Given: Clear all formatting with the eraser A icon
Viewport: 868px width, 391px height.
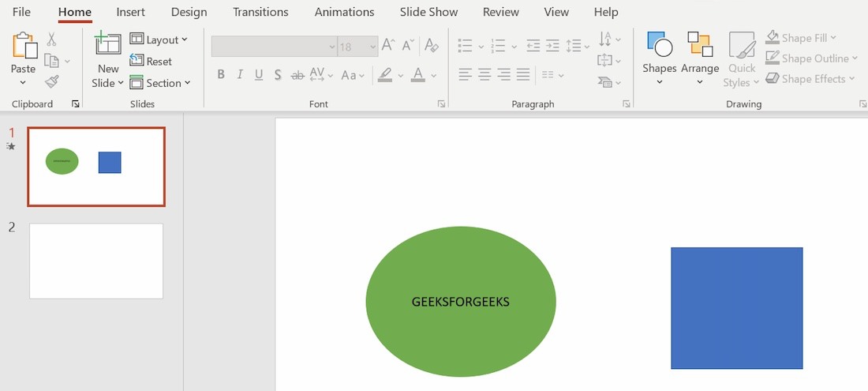Looking at the screenshot, I should coord(432,46).
